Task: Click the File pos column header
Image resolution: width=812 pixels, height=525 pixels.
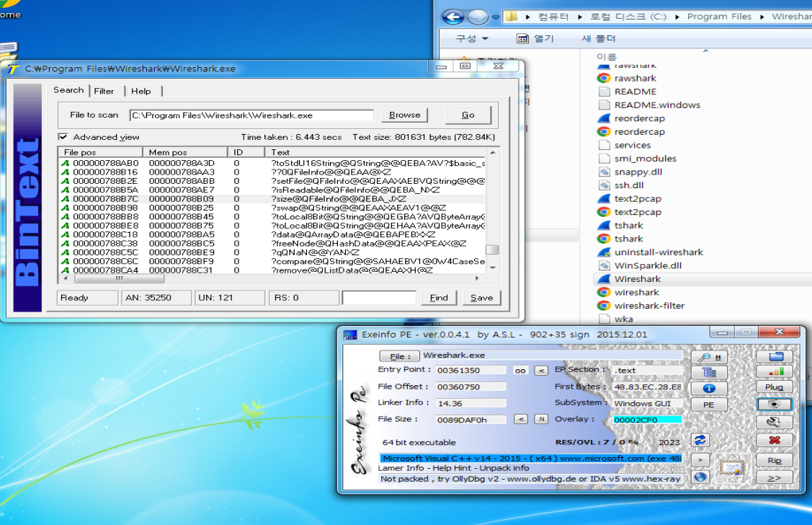Action: point(100,152)
